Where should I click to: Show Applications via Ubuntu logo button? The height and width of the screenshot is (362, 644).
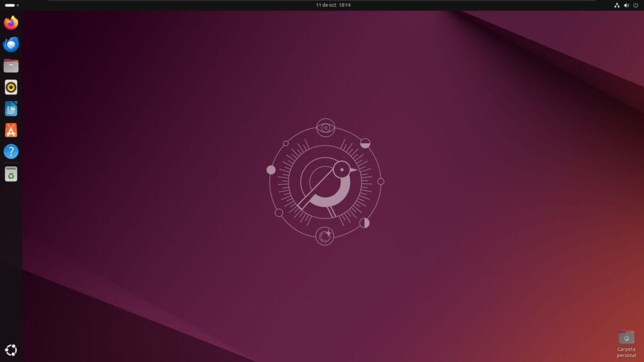[x=11, y=350]
